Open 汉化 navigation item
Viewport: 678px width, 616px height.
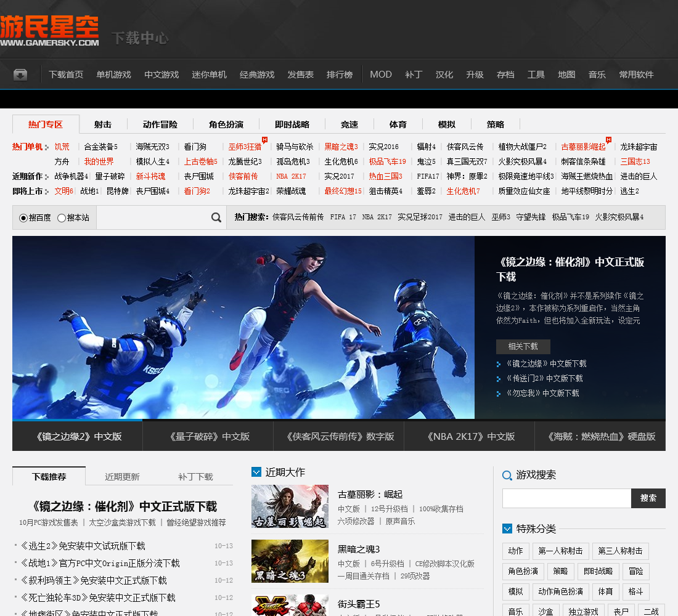tap(444, 75)
